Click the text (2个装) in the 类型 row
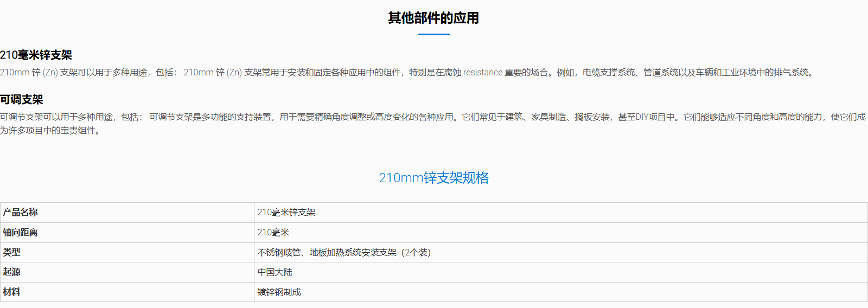The image size is (868, 308). (416, 253)
